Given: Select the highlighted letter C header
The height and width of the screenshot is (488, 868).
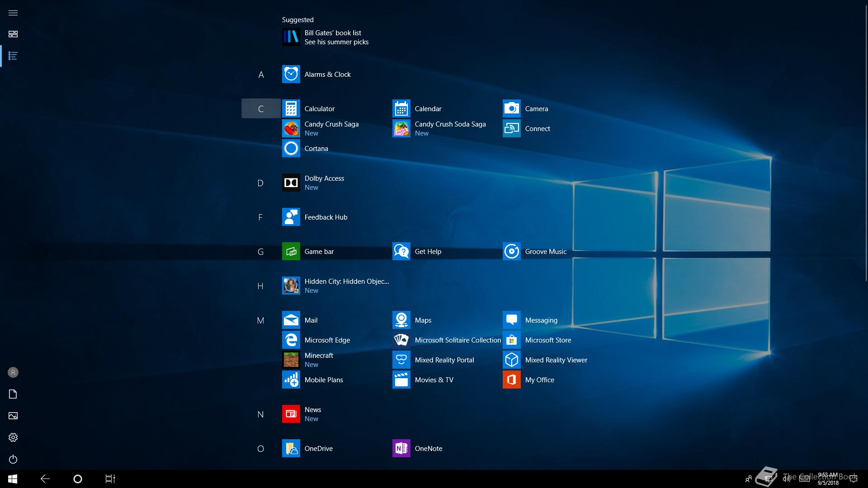Looking at the screenshot, I should click(261, 108).
